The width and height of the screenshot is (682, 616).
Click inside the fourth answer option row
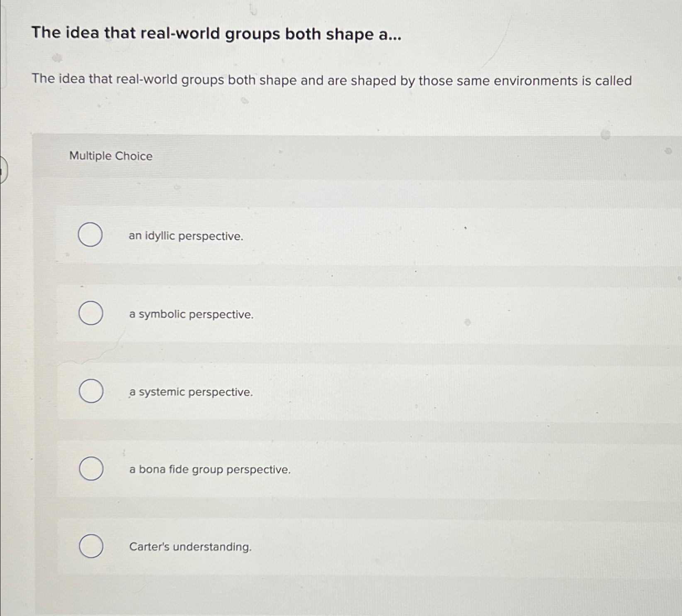tap(332, 469)
